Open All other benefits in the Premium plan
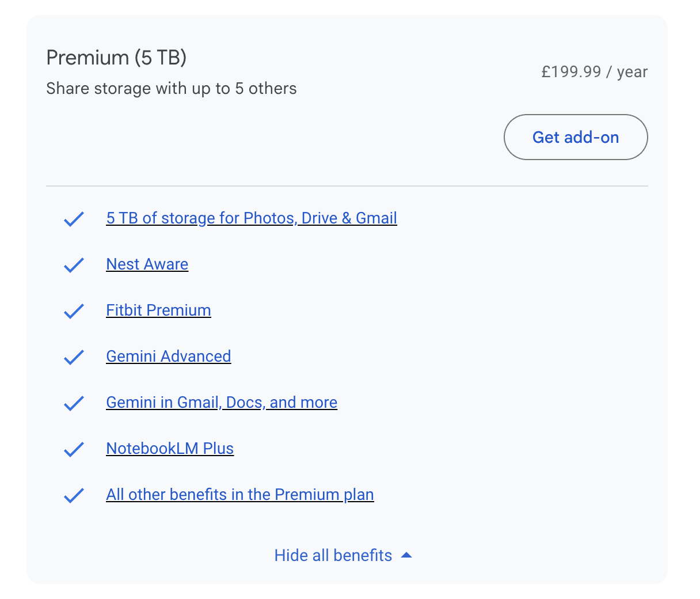 point(239,495)
